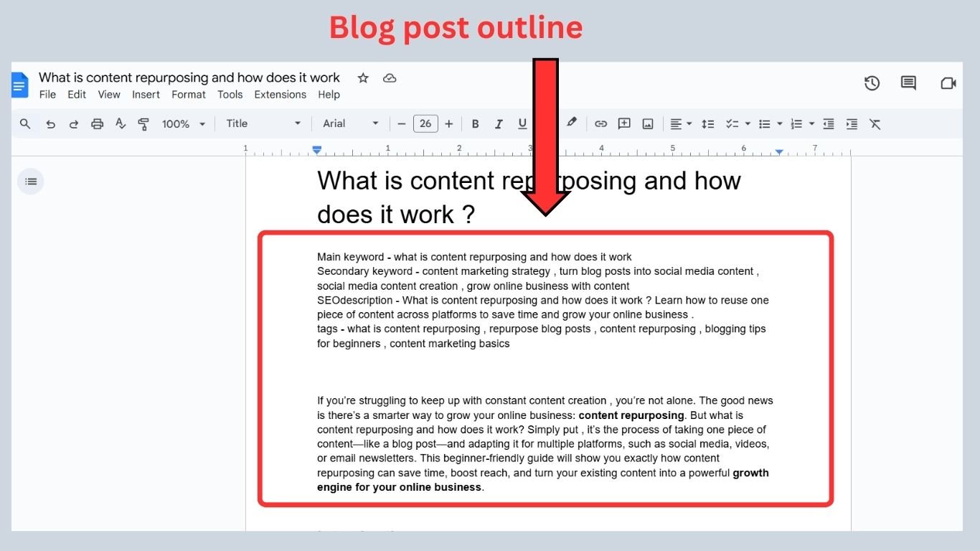Decrease font size with minus button
The width and height of the screenshot is (980, 551).
click(x=402, y=124)
